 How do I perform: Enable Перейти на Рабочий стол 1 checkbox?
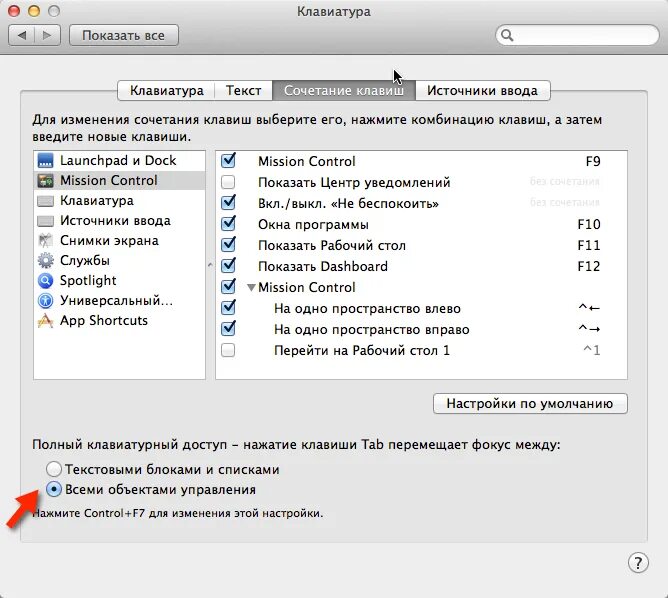228,351
